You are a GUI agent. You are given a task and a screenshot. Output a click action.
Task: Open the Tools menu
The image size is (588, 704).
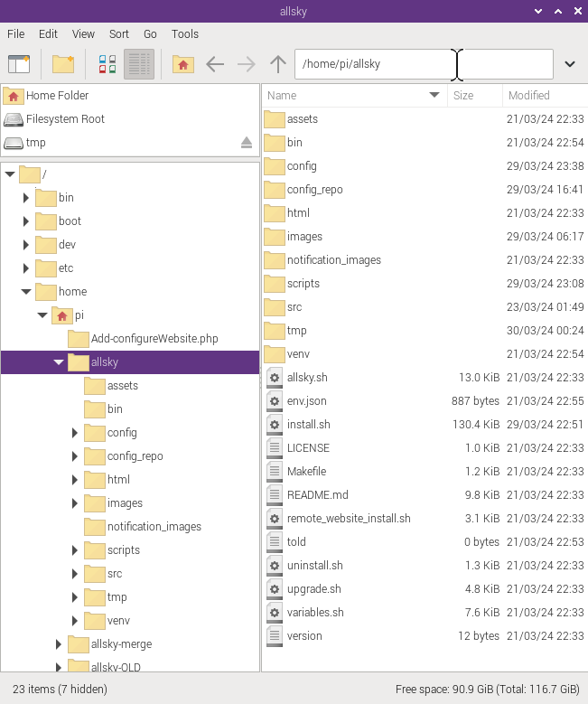[x=185, y=34]
